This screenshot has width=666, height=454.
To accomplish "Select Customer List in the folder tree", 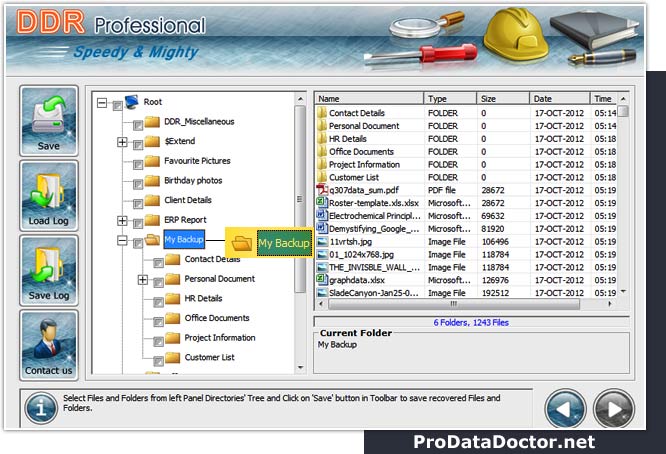I will (x=209, y=357).
